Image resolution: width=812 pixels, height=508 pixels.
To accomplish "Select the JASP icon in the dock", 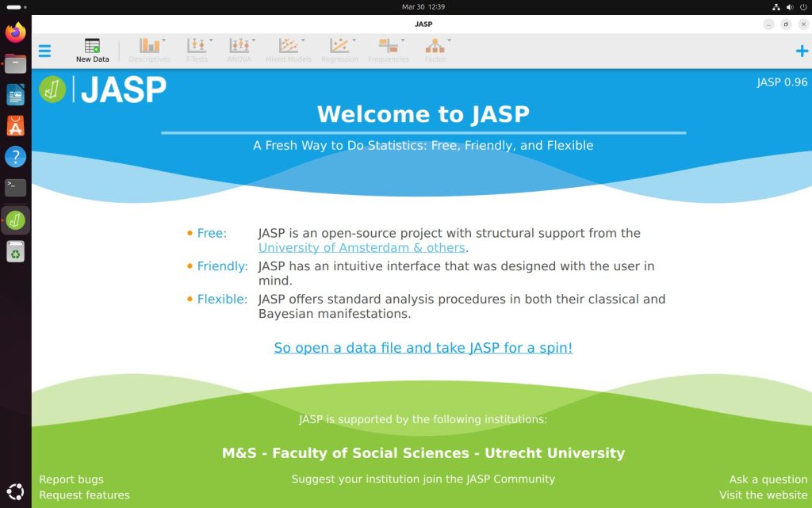I will click(x=16, y=220).
